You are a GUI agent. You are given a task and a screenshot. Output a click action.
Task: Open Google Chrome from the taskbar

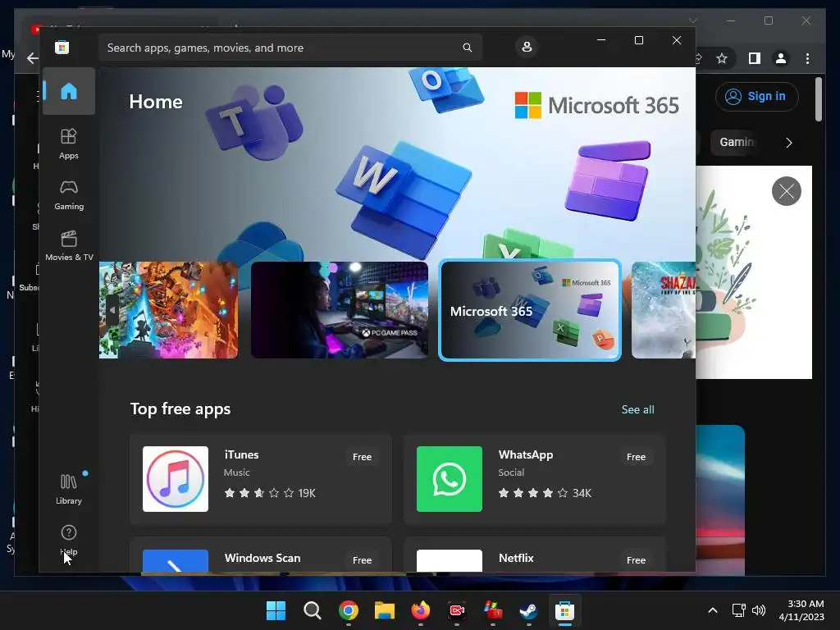[348, 610]
